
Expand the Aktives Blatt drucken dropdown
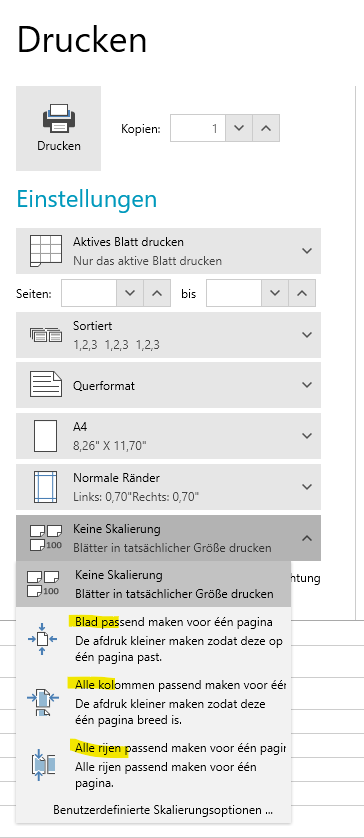click(306, 251)
